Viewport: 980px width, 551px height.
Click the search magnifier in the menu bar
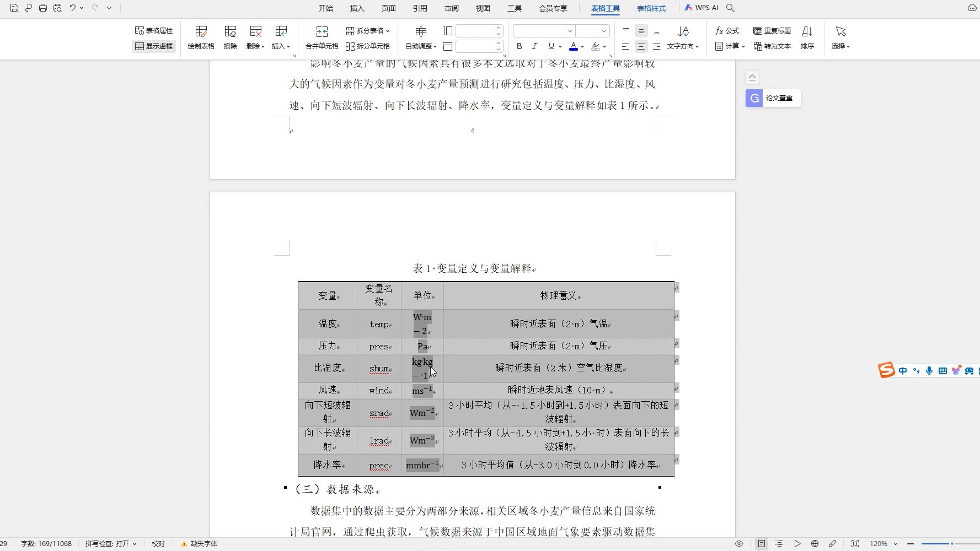[730, 8]
